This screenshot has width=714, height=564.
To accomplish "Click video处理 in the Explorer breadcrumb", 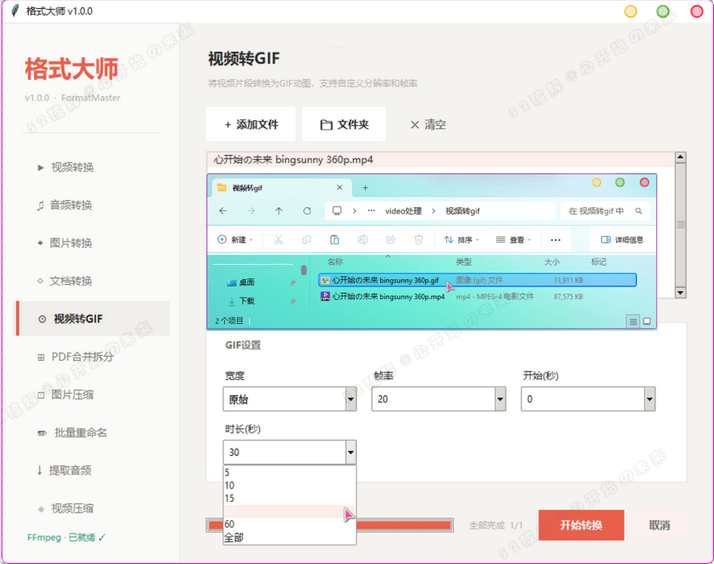I will tap(403, 211).
